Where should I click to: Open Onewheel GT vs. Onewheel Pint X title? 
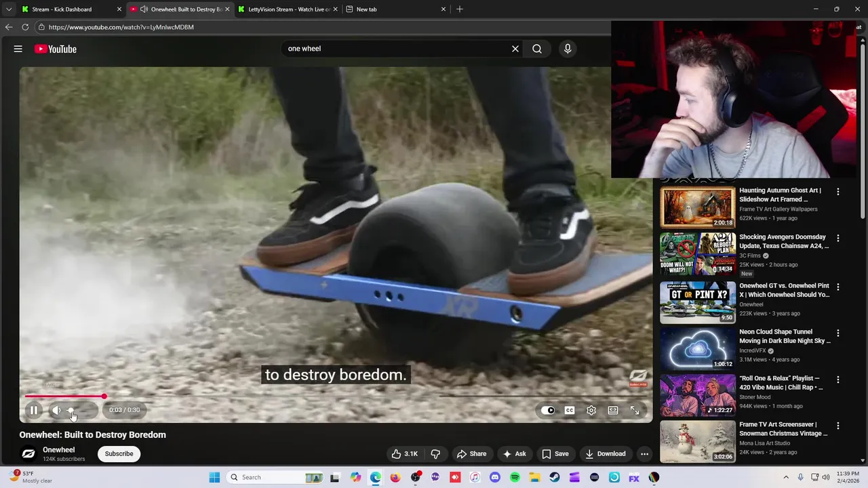pyautogui.click(x=785, y=290)
